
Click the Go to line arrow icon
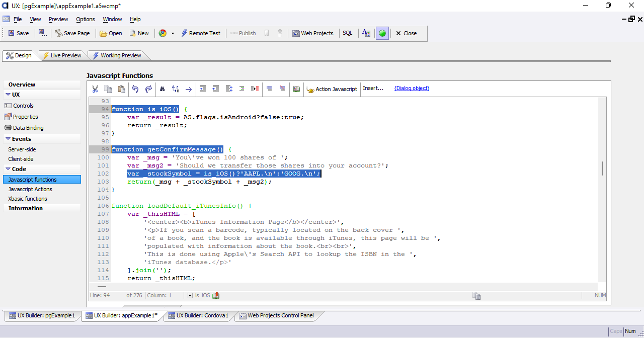click(189, 89)
